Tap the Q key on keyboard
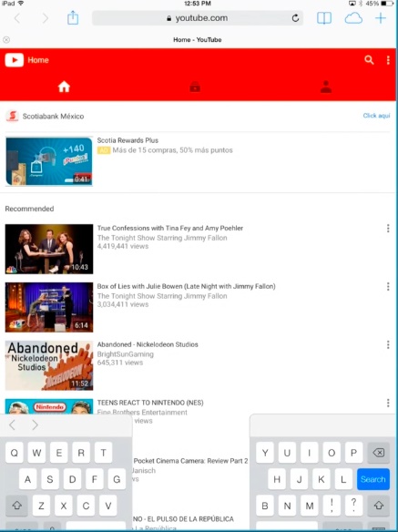The width and height of the screenshot is (398, 532). point(15,453)
